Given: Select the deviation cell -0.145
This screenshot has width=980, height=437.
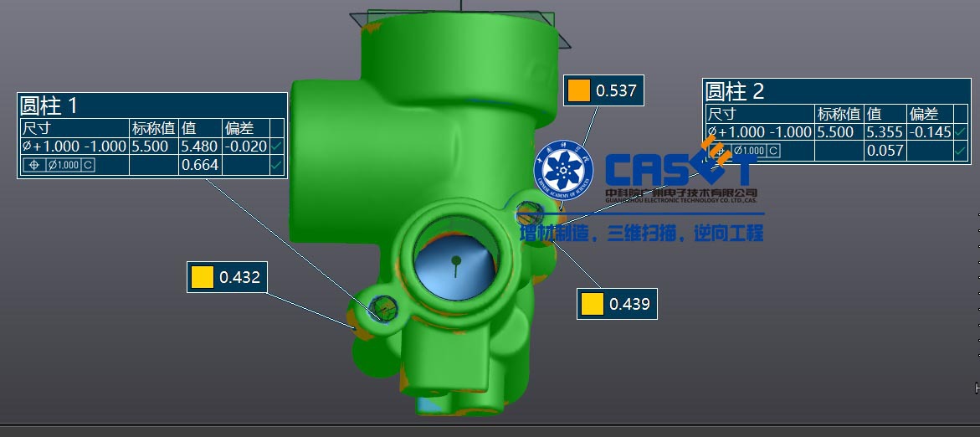Looking at the screenshot, I should [x=930, y=132].
